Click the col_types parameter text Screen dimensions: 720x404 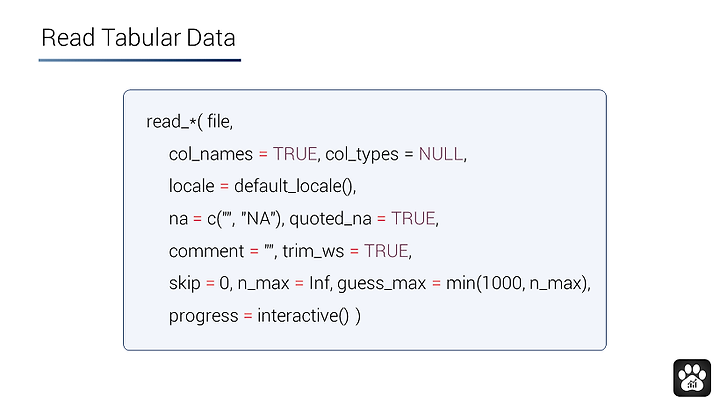362,155
